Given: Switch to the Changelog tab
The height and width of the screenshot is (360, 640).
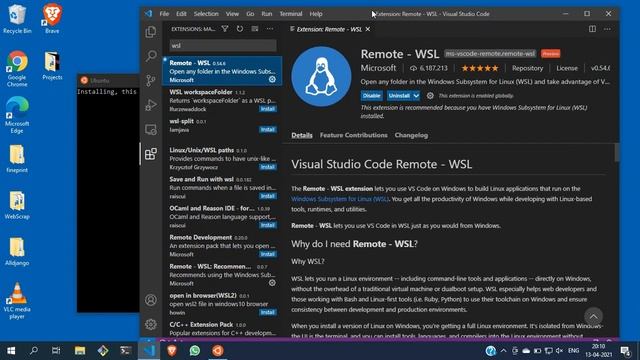Looking at the screenshot, I should (x=411, y=135).
